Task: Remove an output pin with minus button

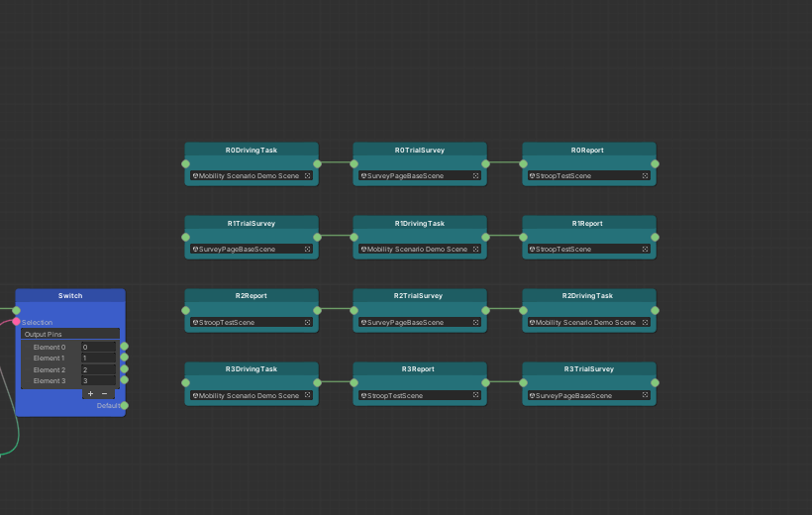Action: pyautogui.click(x=104, y=394)
